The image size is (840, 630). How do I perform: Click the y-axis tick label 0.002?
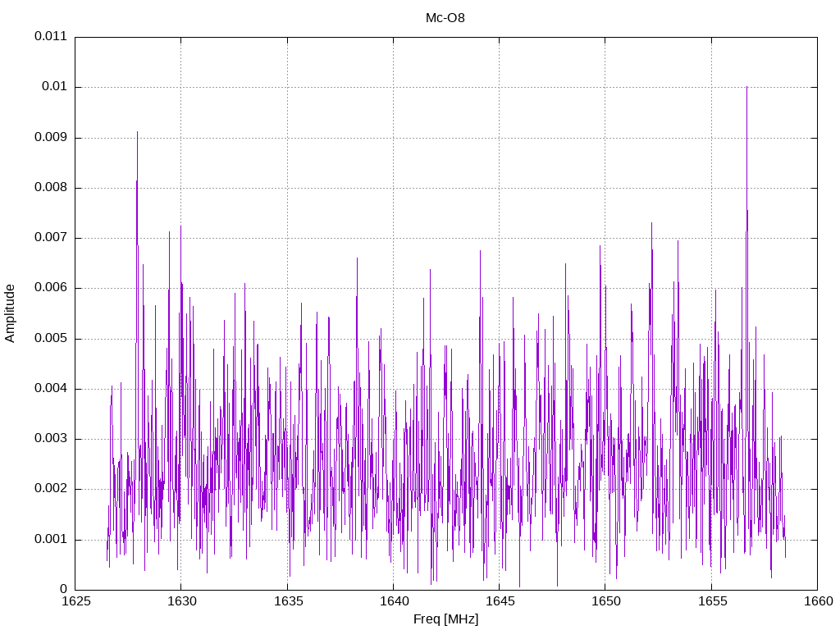click(51, 489)
